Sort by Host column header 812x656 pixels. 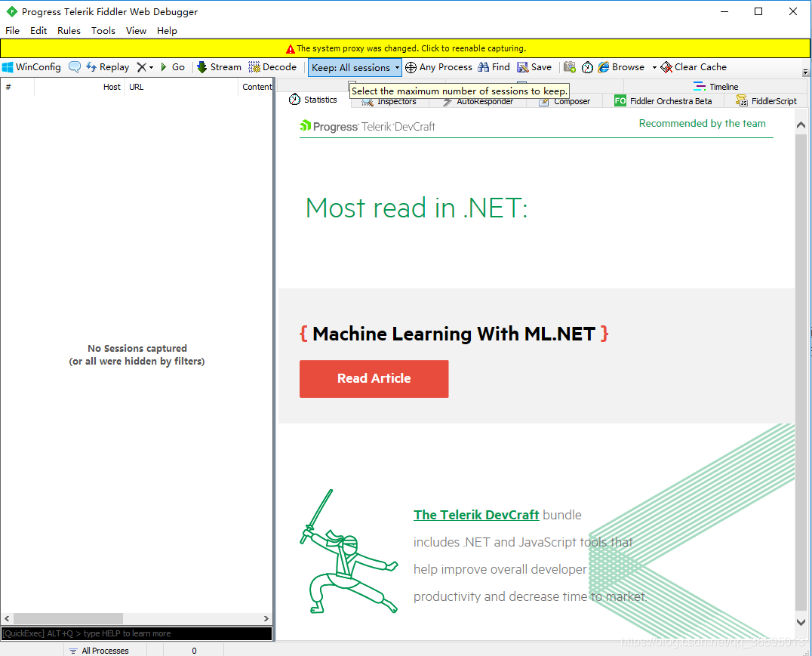80,87
